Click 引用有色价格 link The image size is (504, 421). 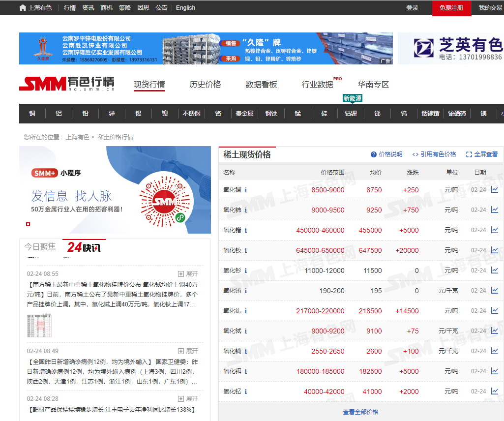click(x=434, y=154)
